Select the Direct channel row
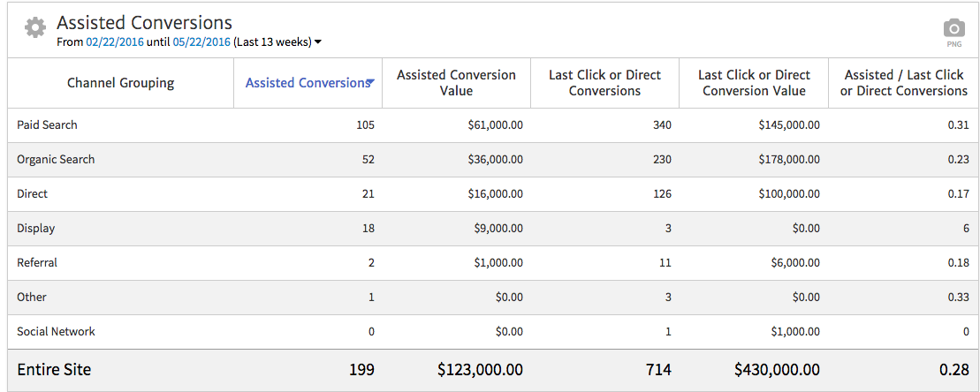The width and height of the screenshot is (980, 392). point(32,194)
